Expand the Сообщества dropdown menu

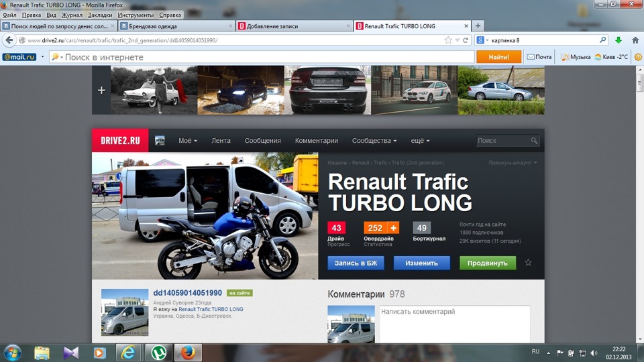374,140
